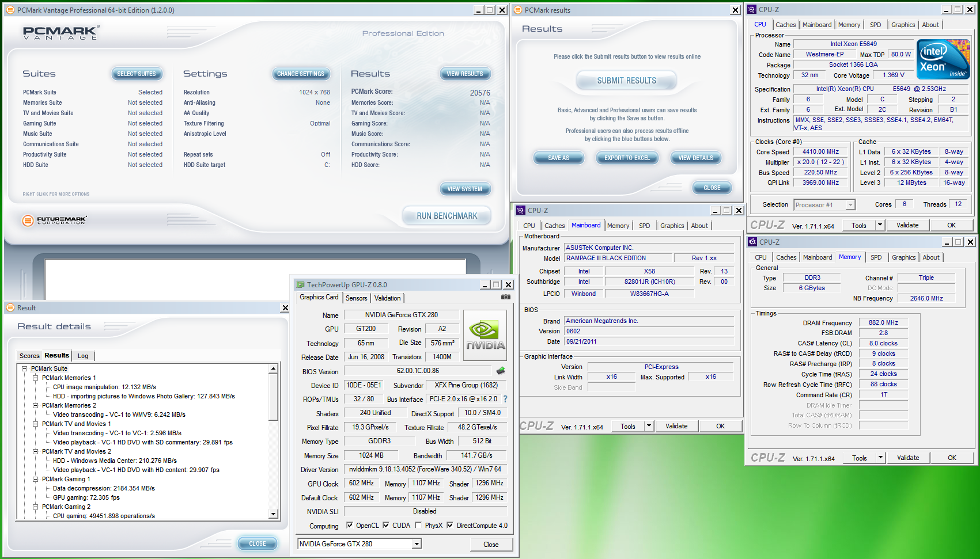Click the GPU-Z Driver Version field
Image resolution: width=980 pixels, height=559 pixels.
tap(425, 469)
